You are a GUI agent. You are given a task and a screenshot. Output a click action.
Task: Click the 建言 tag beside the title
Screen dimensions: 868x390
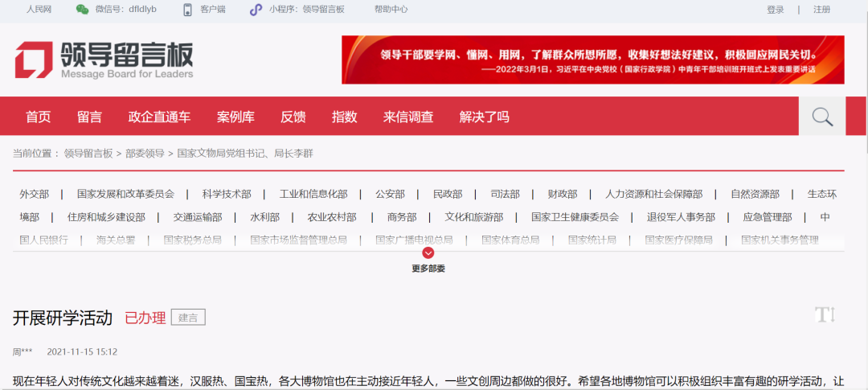pyautogui.click(x=188, y=317)
